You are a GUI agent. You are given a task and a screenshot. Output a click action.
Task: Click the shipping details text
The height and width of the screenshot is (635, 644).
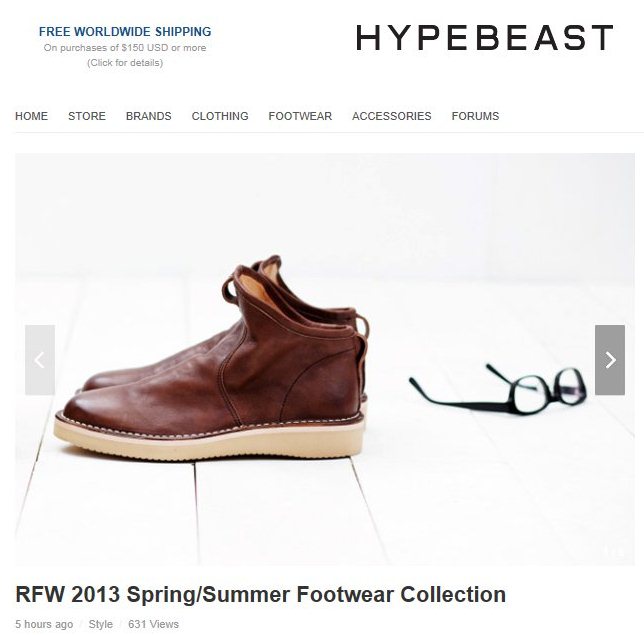click(x=125, y=63)
